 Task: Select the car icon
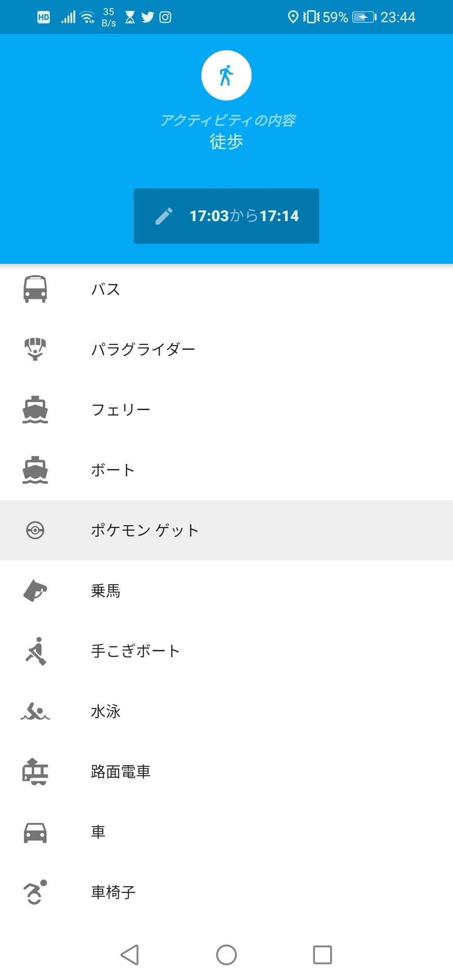[35, 832]
